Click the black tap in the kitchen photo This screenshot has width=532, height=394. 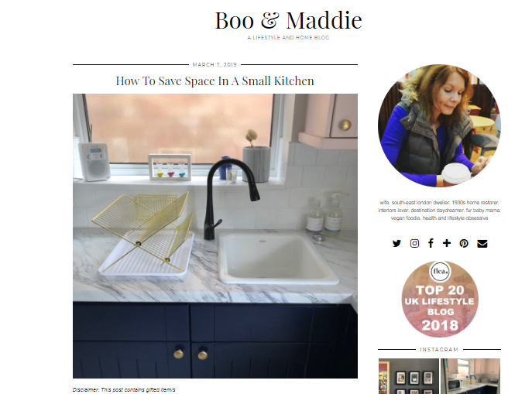[x=228, y=198]
